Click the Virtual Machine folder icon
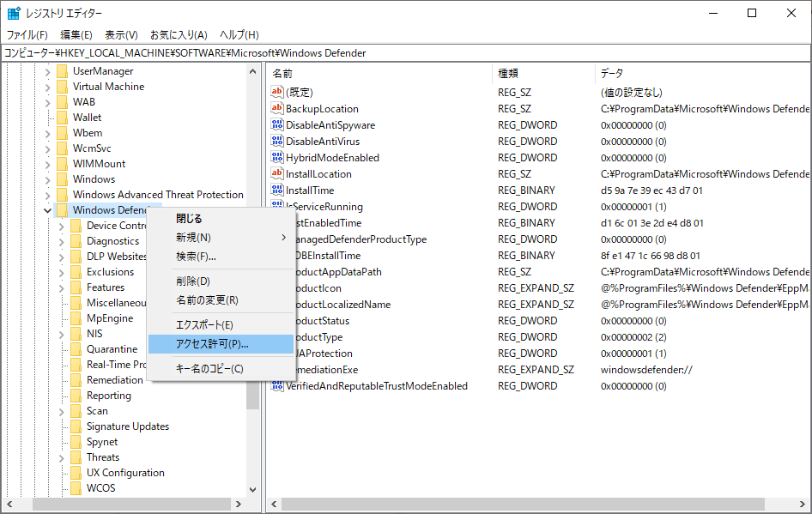 62,87
